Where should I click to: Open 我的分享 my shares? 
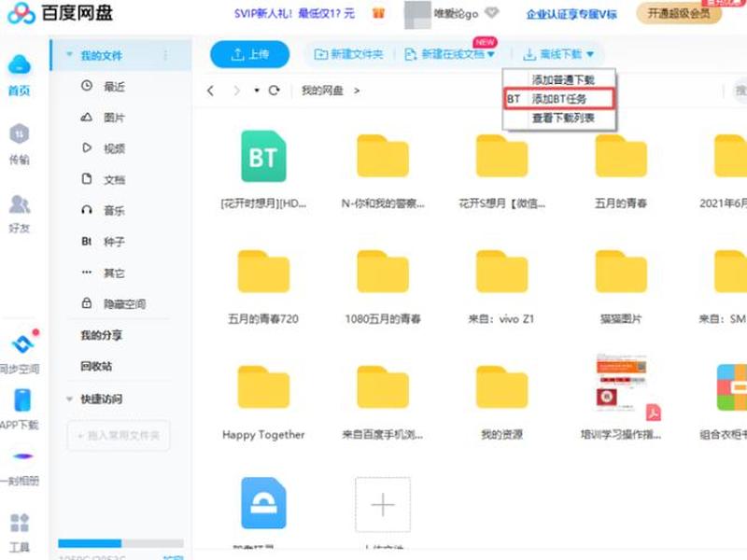point(102,335)
